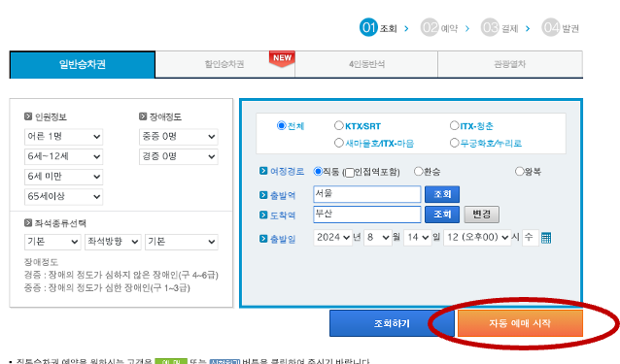Click 조회하기 search button
The image size is (620, 364).
[392, 323]
